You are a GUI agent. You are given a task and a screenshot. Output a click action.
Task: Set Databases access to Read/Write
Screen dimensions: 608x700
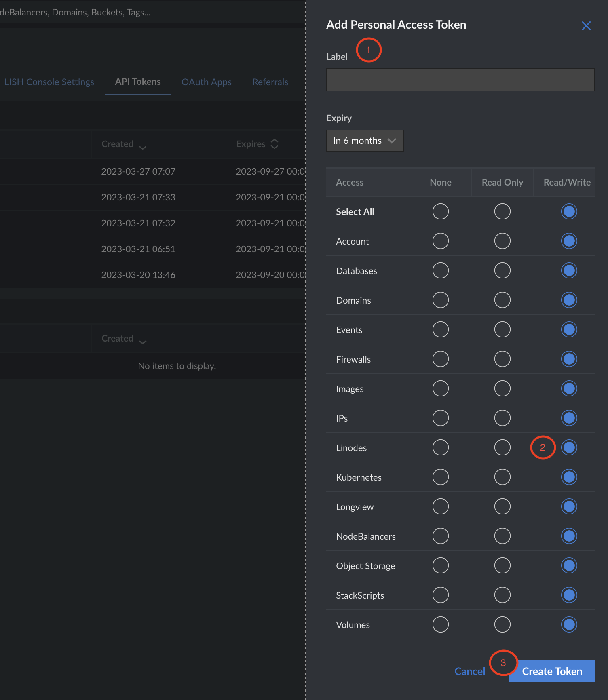tap(569, 270)
